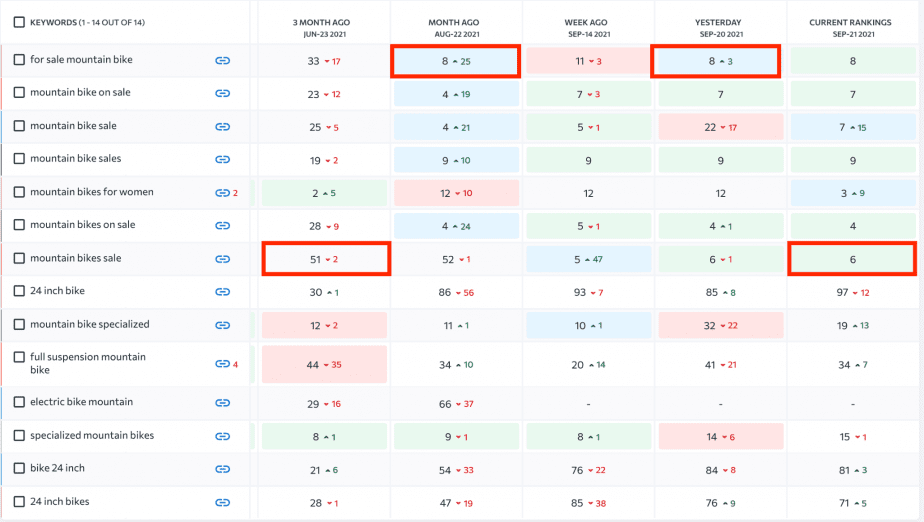Open link icon for 'mountain bikes sale'
This screenshot has width=924, height=522.
coord(222,259)
